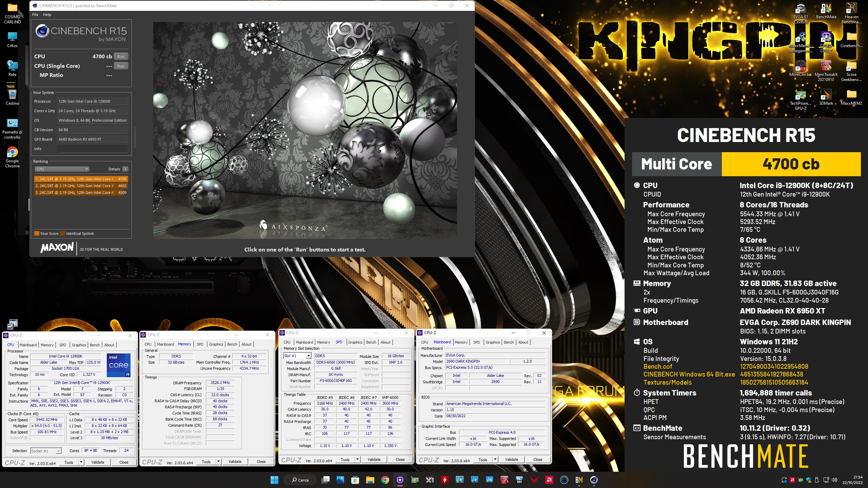Open Task View on the taskbar
The width and height of the screenshot is (868, 488).
[326, 480]
